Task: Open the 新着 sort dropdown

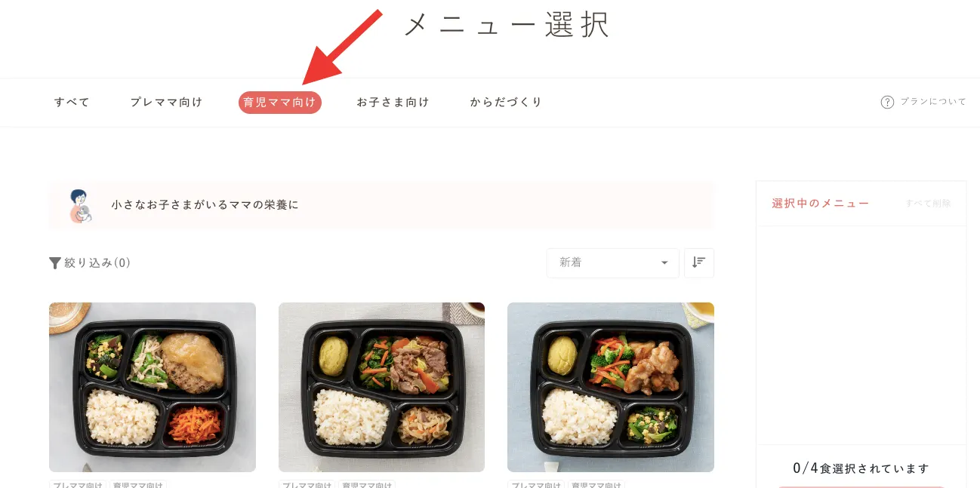Action: point(612,262)
